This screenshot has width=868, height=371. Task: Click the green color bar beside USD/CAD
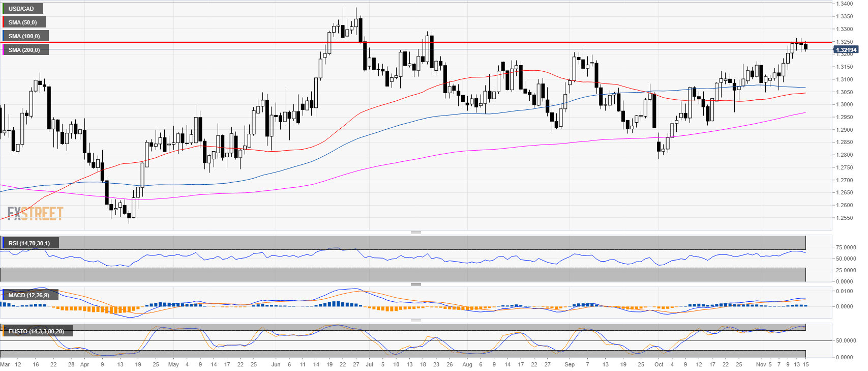tap(3, 9)
